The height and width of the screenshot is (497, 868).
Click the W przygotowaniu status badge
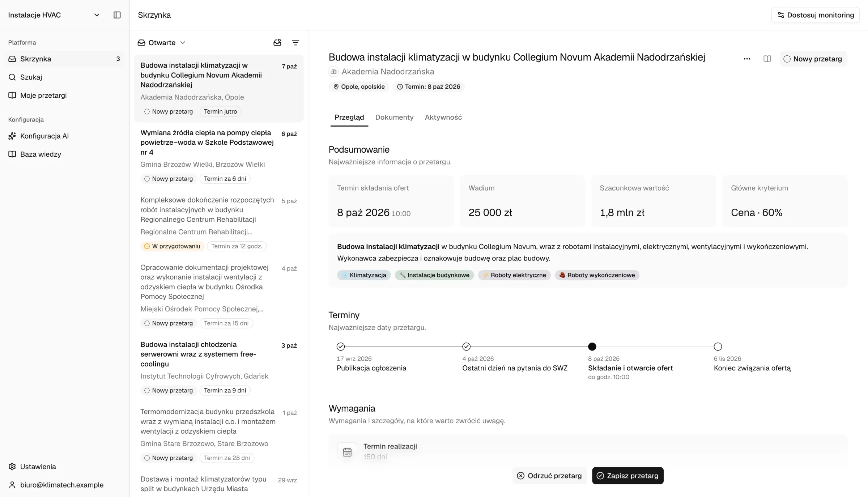(172, 246)
